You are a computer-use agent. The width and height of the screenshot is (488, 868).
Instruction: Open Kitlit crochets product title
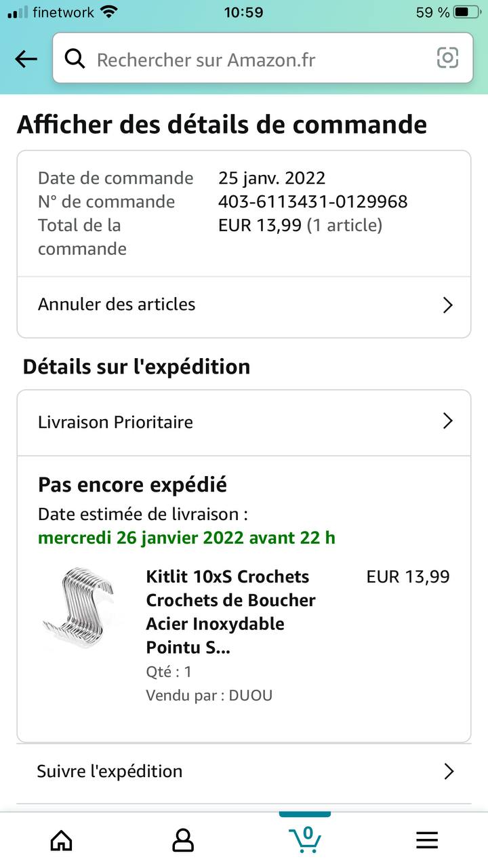[230, 612]
